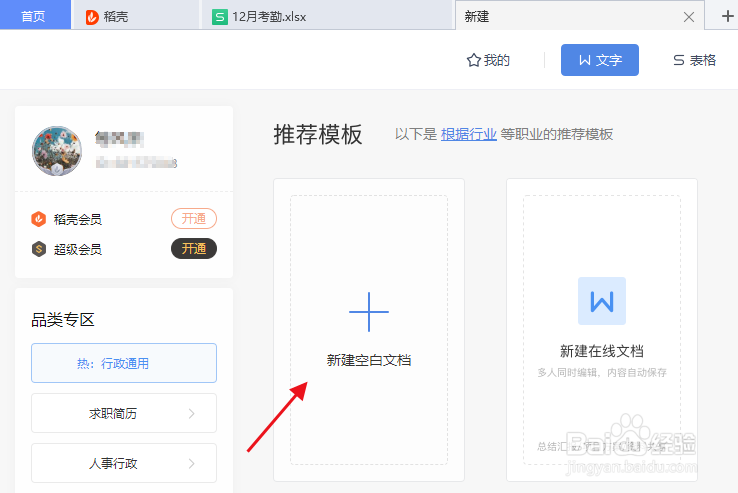Open the 人事行政 category

124,463
